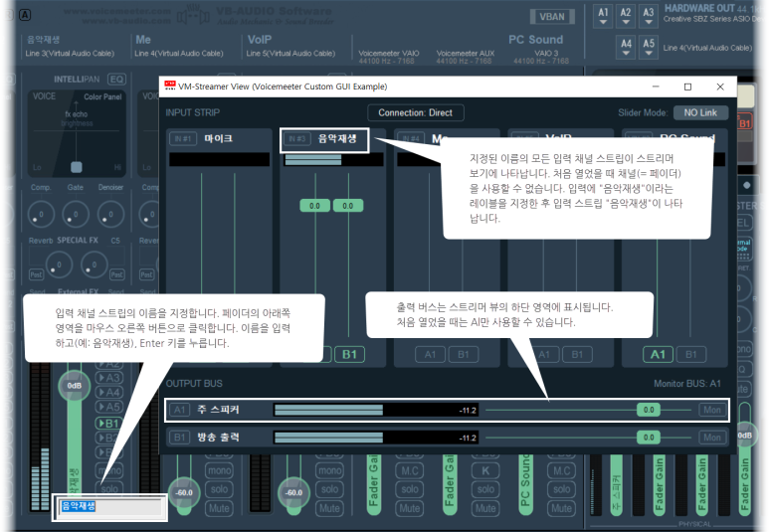The width and height of the screenshot is (769, 532).
Task: Click the Me input strip label
Action: [x=143, y=40]
